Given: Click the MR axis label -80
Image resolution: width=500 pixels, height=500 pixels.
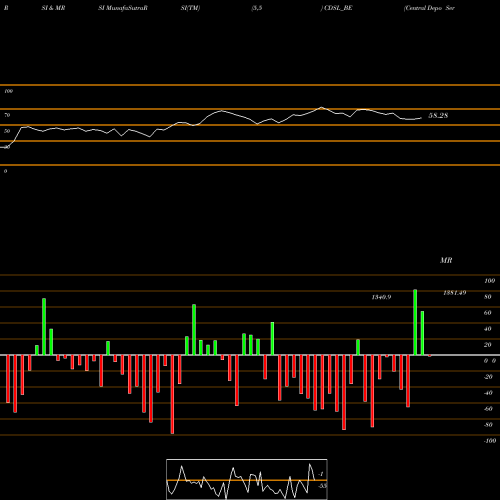Looking at the screenshot, I should click(x=488, y=425).
